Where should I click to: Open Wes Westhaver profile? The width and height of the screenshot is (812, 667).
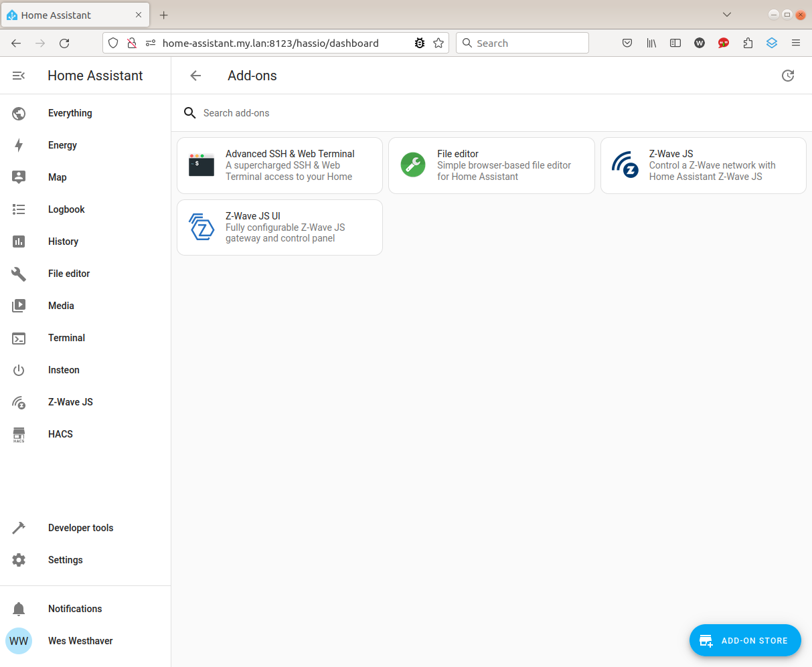80,641
